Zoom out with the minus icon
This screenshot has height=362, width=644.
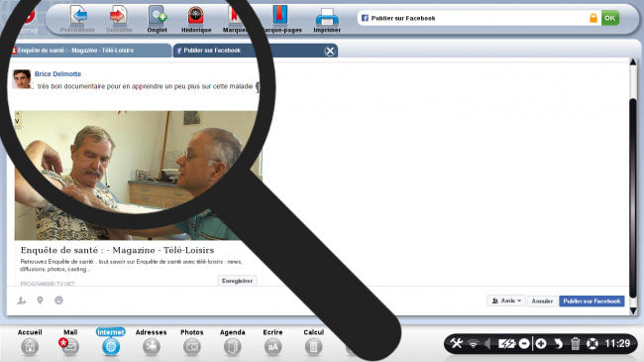(524, 343)
